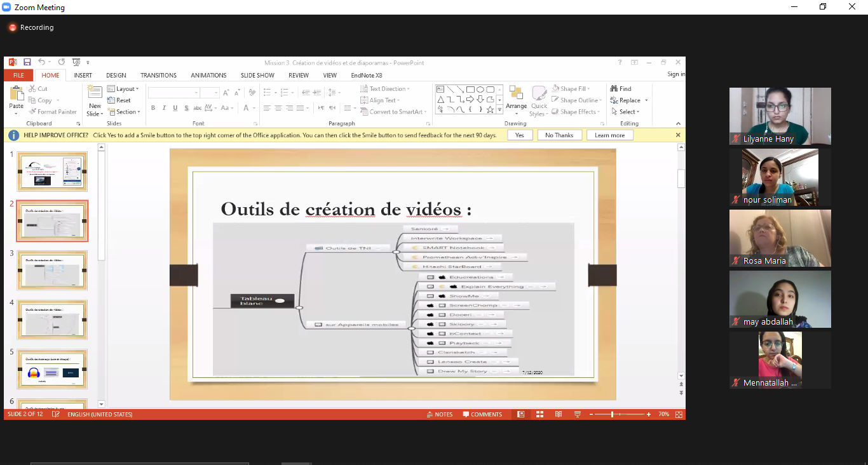Toggle the Notes pane in status bar
This screenshot has height=465, width=868.
[x=440, y=414]
